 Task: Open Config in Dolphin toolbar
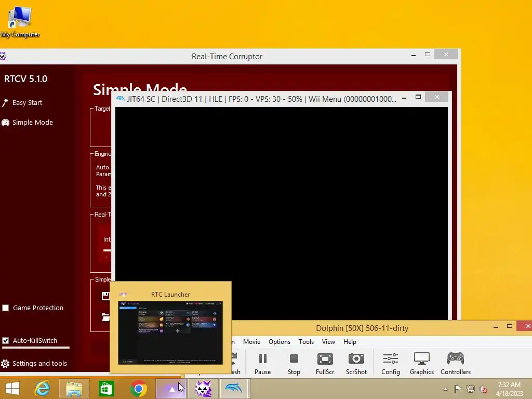391,363
